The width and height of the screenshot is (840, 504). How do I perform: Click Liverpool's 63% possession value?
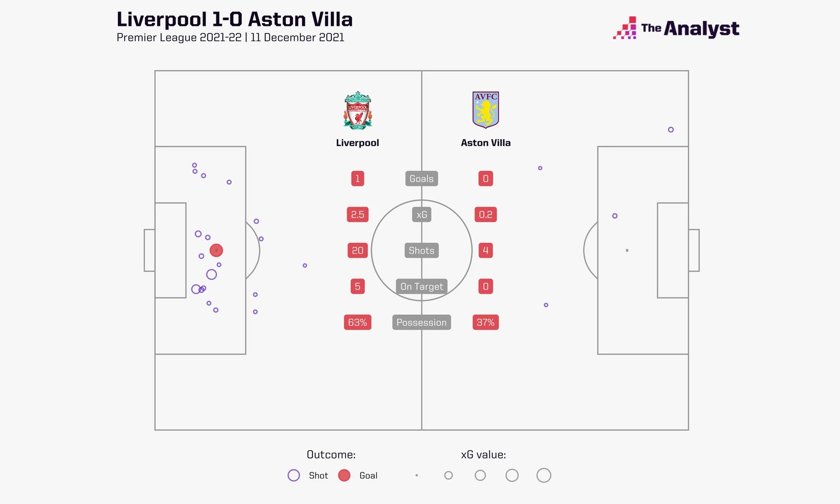click(x=357, y=323)
